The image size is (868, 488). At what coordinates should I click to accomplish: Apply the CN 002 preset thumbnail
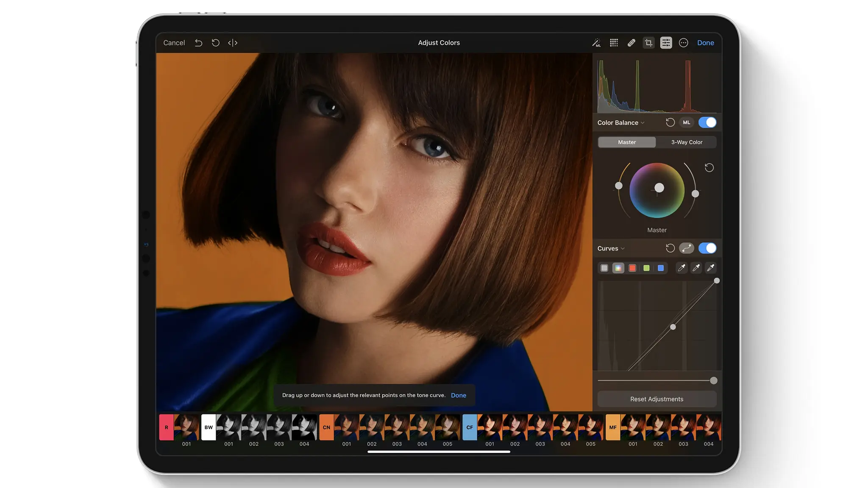click(372, 427)
